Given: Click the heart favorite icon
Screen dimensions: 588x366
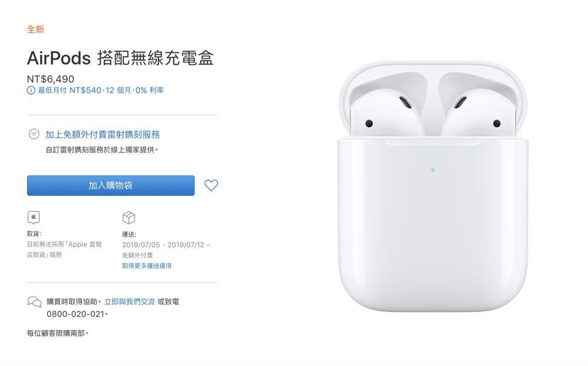Looking at the screenshot, I should (211, 185).
